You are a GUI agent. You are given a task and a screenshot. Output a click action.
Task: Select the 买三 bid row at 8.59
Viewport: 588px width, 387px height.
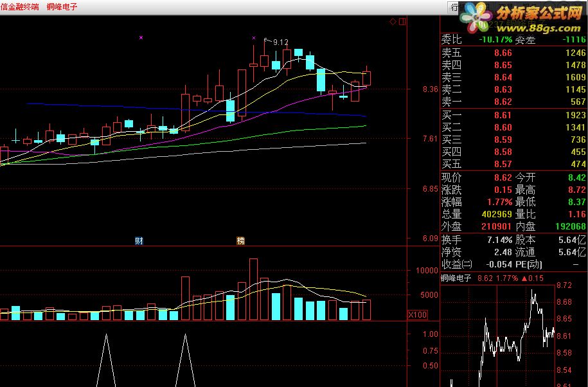coord(513,139)
